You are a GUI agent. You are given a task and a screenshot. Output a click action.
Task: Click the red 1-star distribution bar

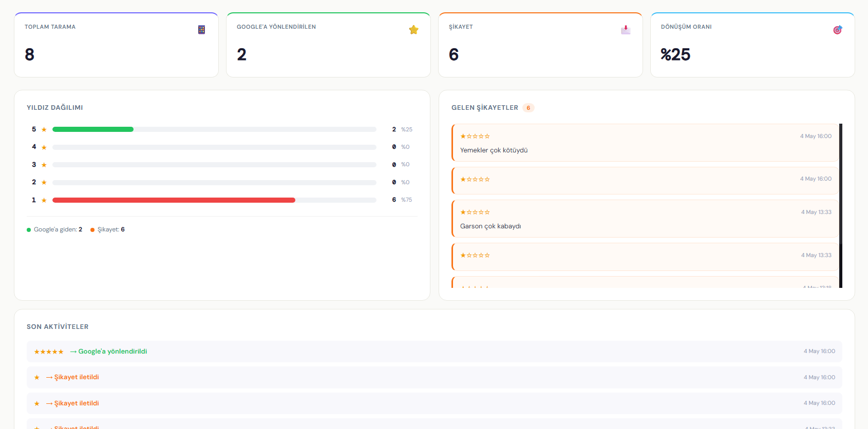tap(174, 200)
